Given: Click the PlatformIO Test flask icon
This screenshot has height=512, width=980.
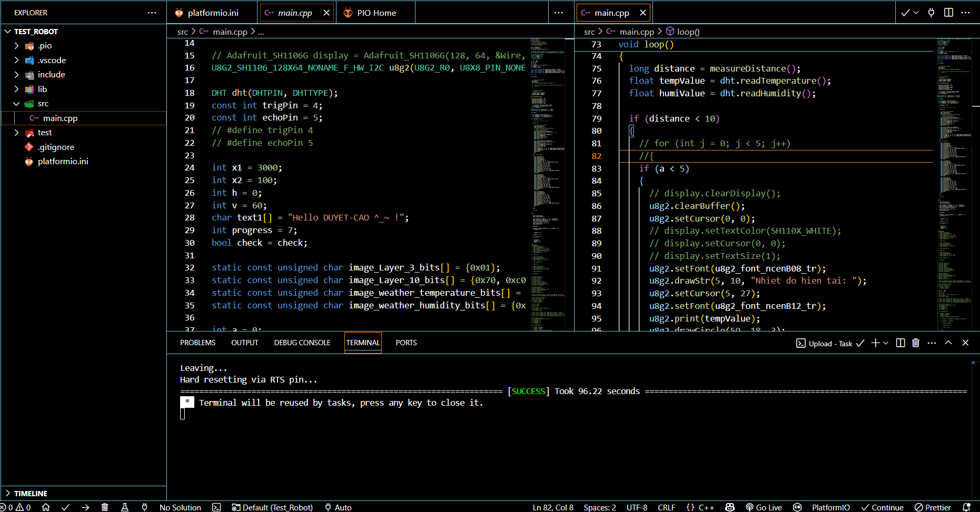Looking at the screenshot, I should click(x=125, y=507).
